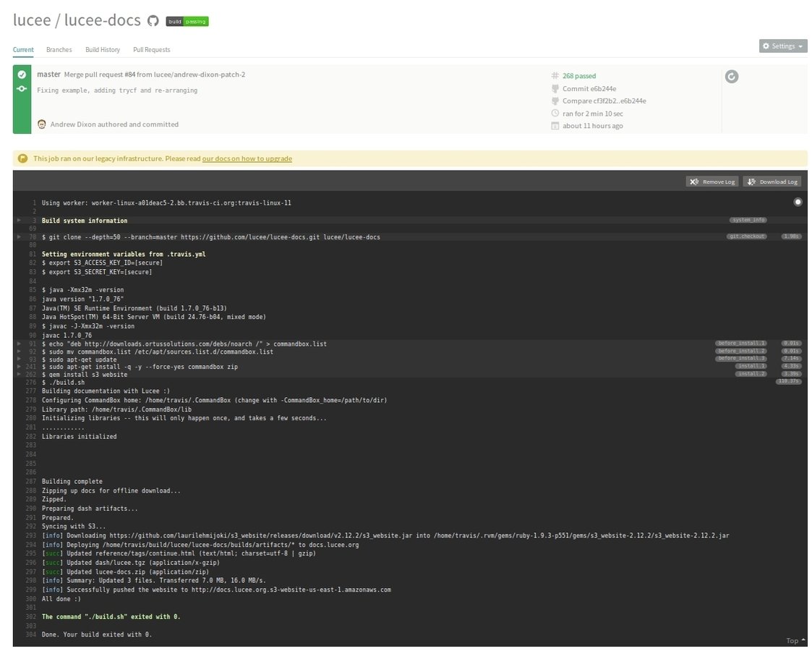Viewport: 812px width, 651px height.
Task: Click 'Updated lucee-docs.zip' log line
Action: point(126,571)
